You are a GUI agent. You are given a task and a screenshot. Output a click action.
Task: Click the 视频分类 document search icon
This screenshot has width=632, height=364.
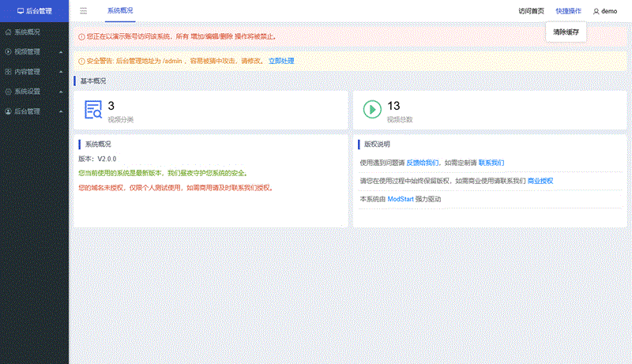click(x=93, y=111)
